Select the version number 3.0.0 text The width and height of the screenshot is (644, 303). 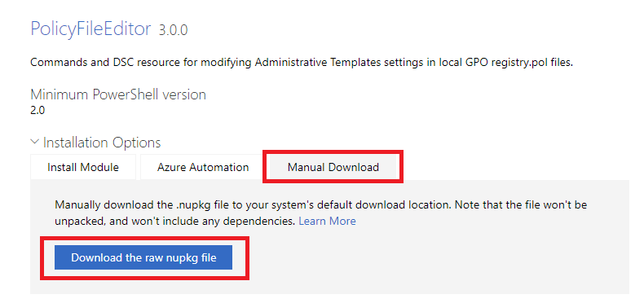click(x=174, y=30)
